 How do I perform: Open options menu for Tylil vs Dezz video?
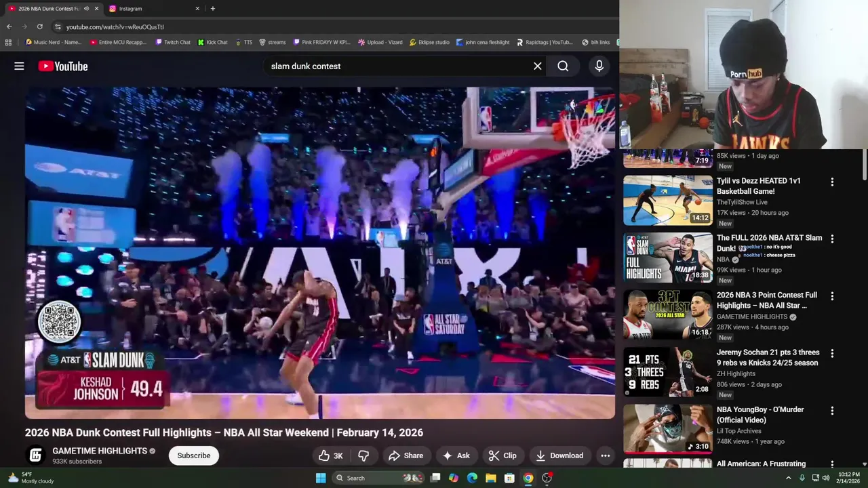[832, 182]
